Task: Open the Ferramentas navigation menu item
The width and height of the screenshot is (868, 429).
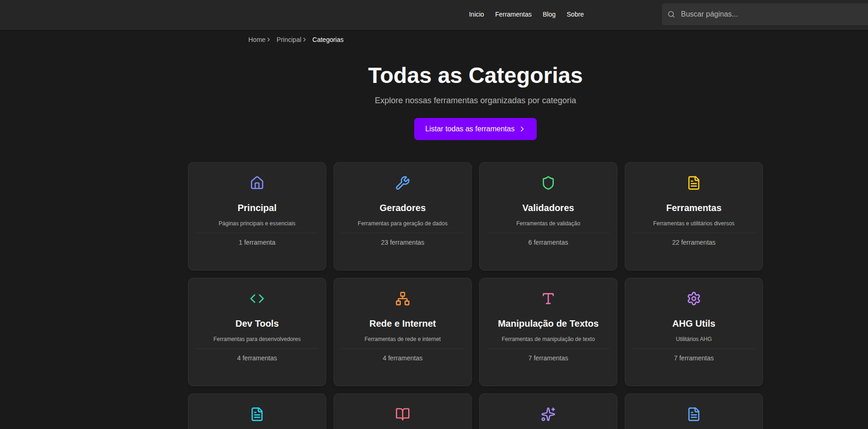Action: pos(513,14)
